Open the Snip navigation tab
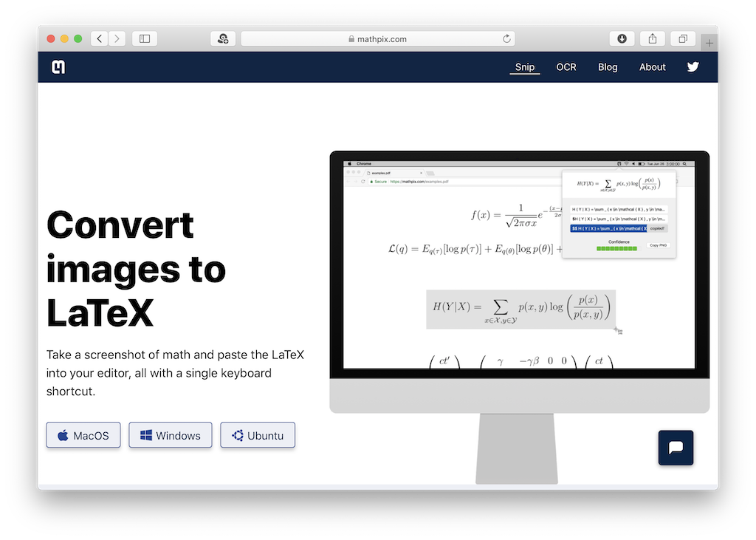 pos(525,67)
